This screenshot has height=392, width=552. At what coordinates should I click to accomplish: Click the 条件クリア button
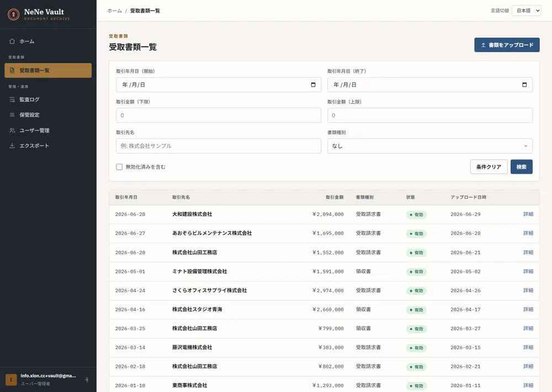click(x=489, y=167)
